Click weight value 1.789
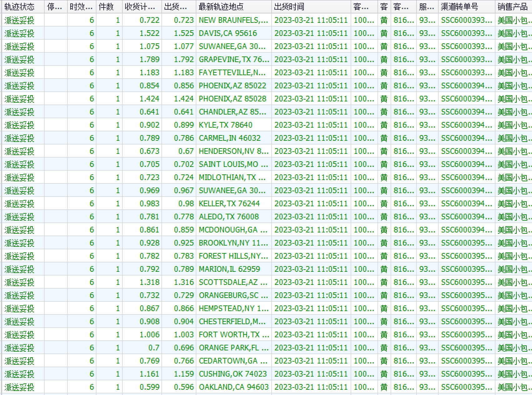The width and height of the screenshot is (532, 395). pos(150,60)
